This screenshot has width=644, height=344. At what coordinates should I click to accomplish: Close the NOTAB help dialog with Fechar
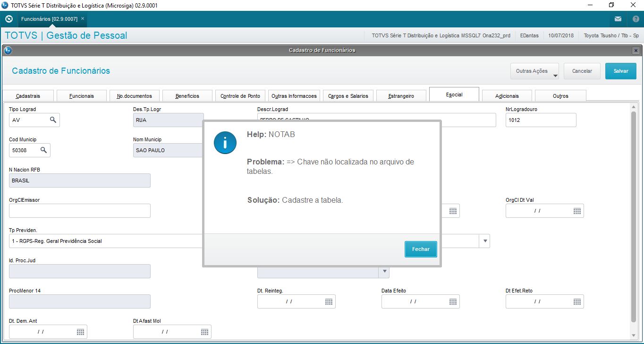(421, 249)
